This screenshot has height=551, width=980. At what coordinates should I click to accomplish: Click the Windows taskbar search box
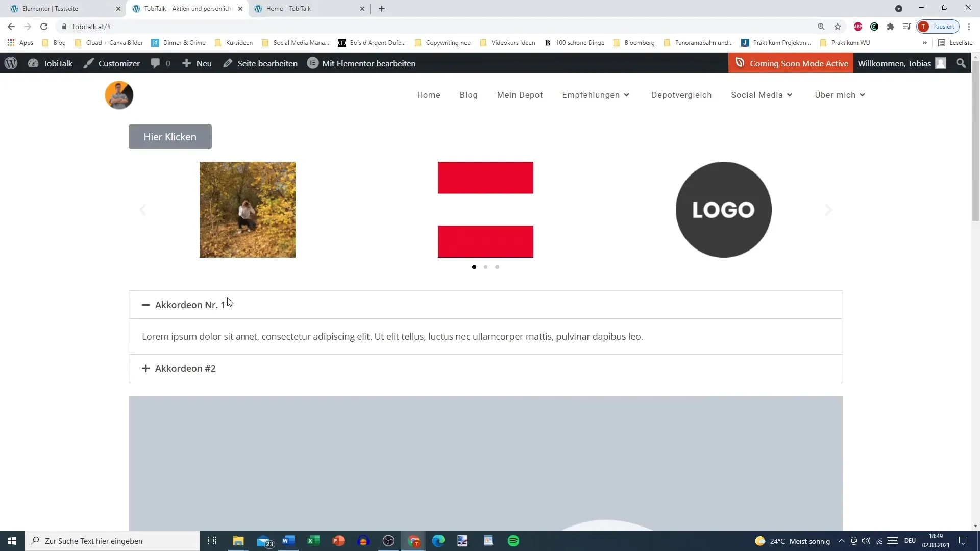[x=112, y=541]
